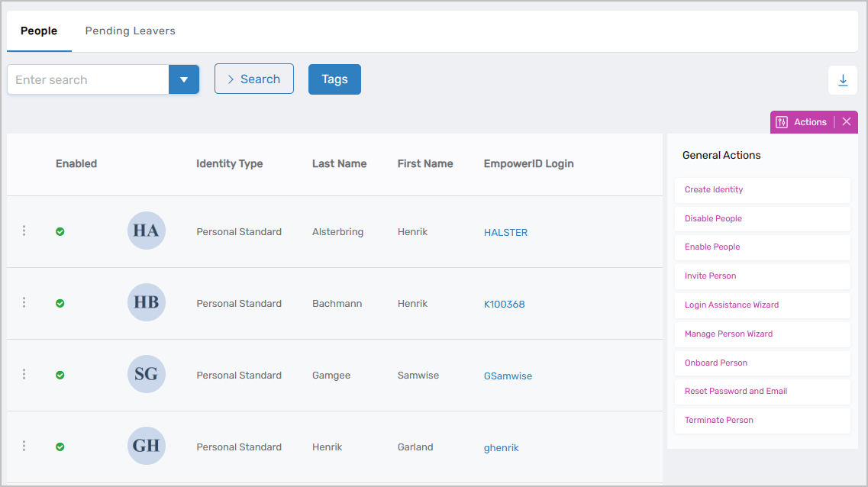The height and width of the screenshot is (487, 868).
Task: Click the HA avatar for Henrik Alsterbring
Action: pos(146,231)
